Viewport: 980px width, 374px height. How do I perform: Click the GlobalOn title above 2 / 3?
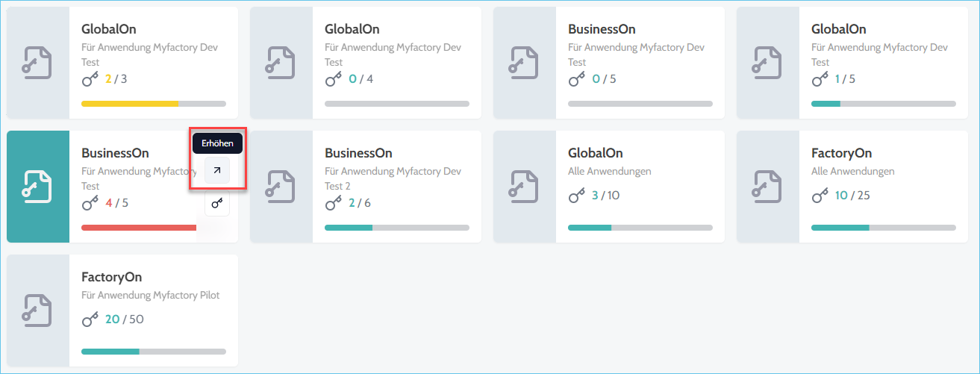click(x=109, y=29)
